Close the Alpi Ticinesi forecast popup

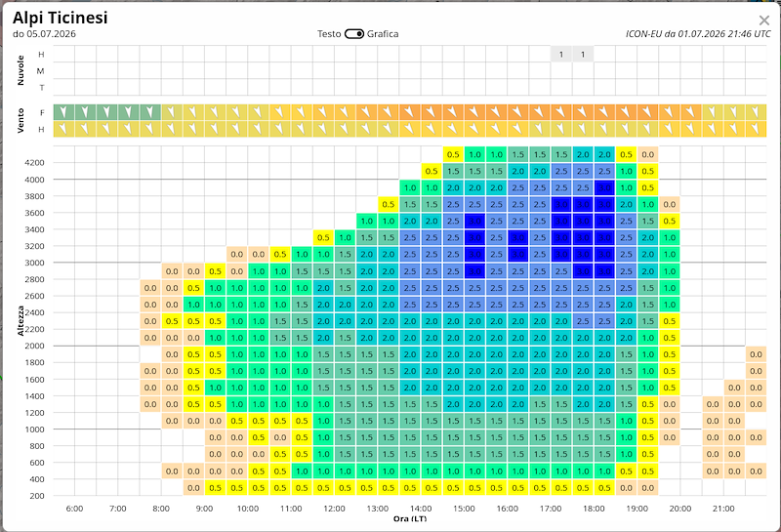click(764, 20)
